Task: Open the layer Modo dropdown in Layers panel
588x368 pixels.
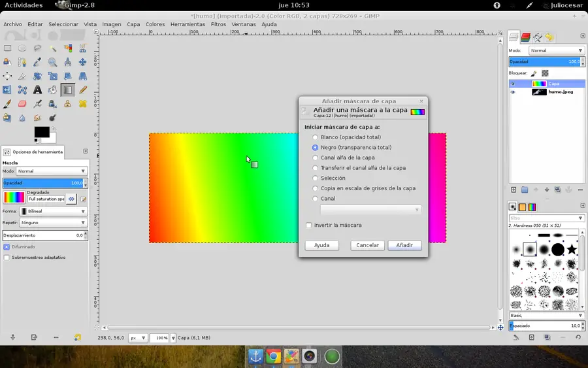Action: (x=556, y=50)
